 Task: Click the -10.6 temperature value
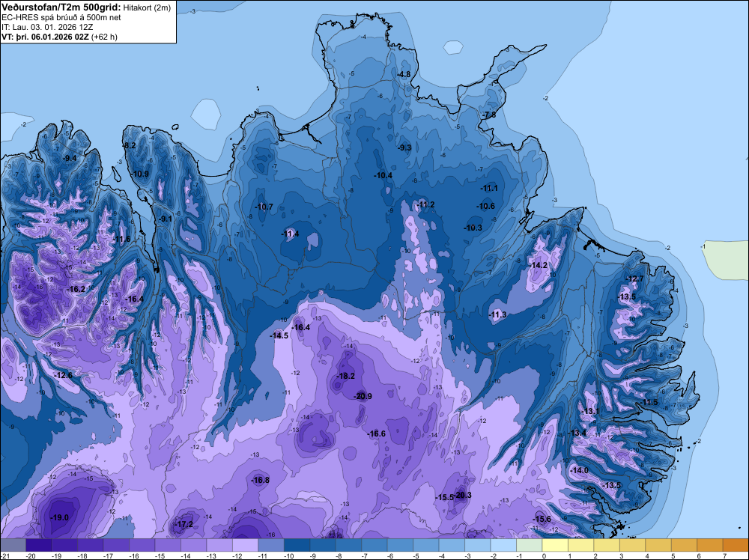(486, 206)
